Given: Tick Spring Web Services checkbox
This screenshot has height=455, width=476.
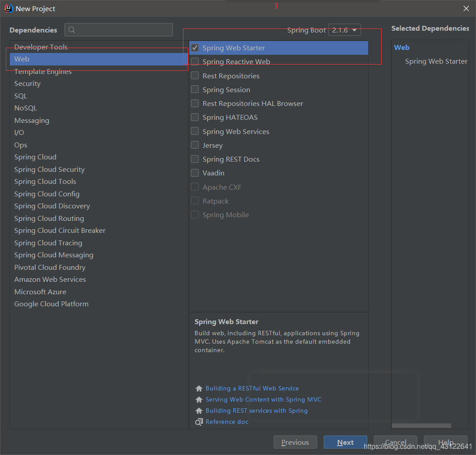Looking at the screenshot, I should point(195,131).
